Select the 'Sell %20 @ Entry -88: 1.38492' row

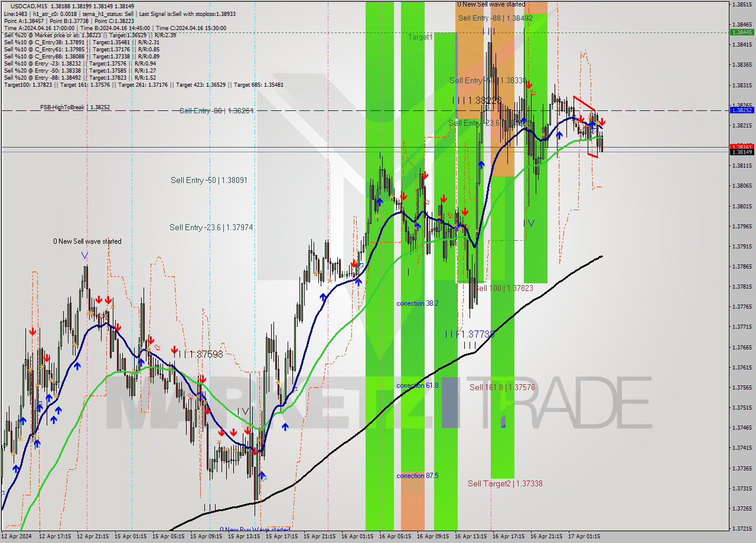pos(80,77)
